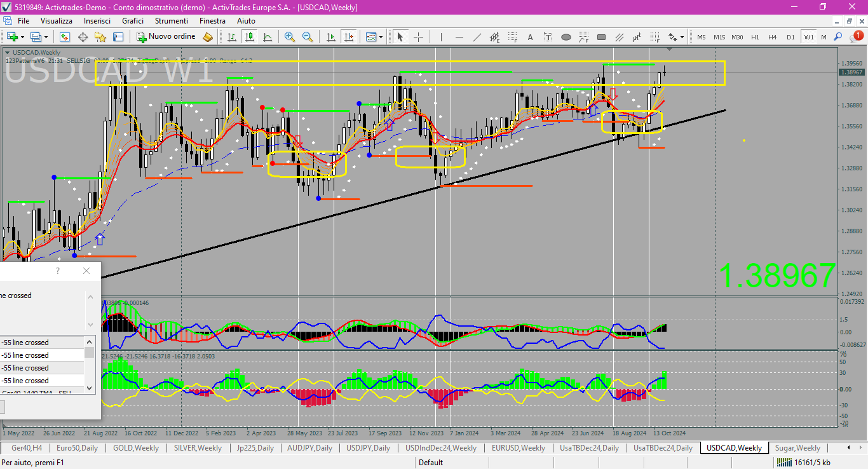868x469 pixels.
Task: Click connection status 16161/5 kb
Action: [804, 462]
